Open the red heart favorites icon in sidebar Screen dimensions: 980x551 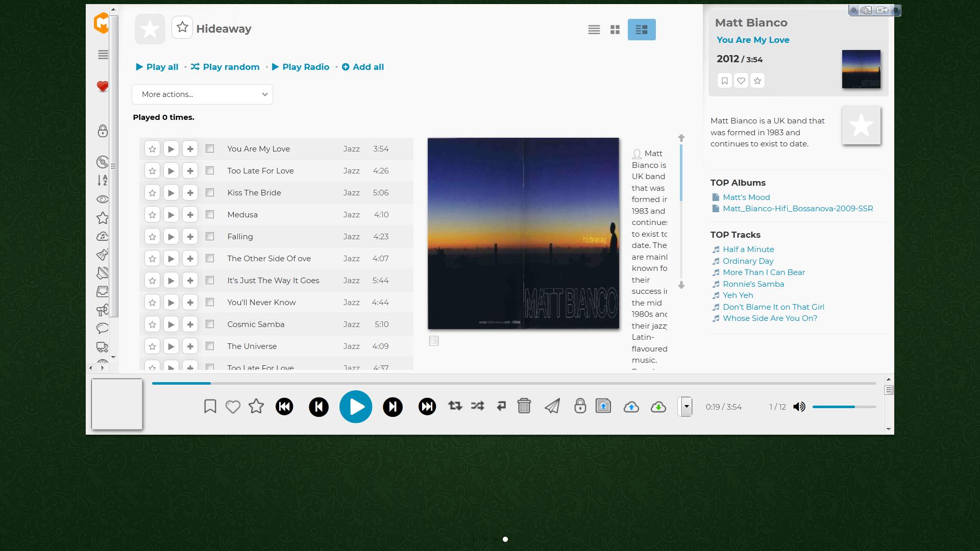103,87
